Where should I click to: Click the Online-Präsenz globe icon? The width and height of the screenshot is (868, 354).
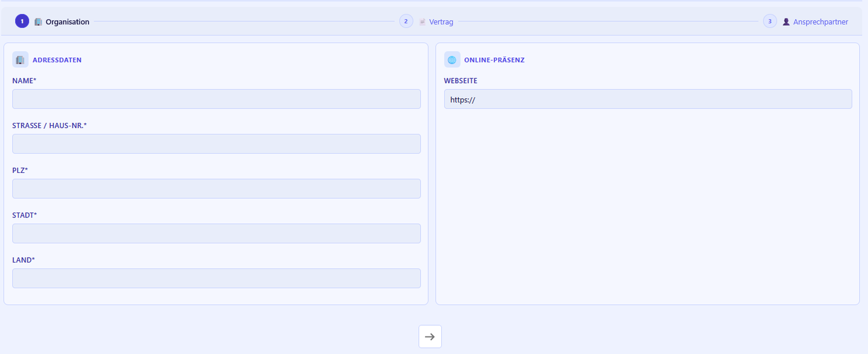coord(452,60)
